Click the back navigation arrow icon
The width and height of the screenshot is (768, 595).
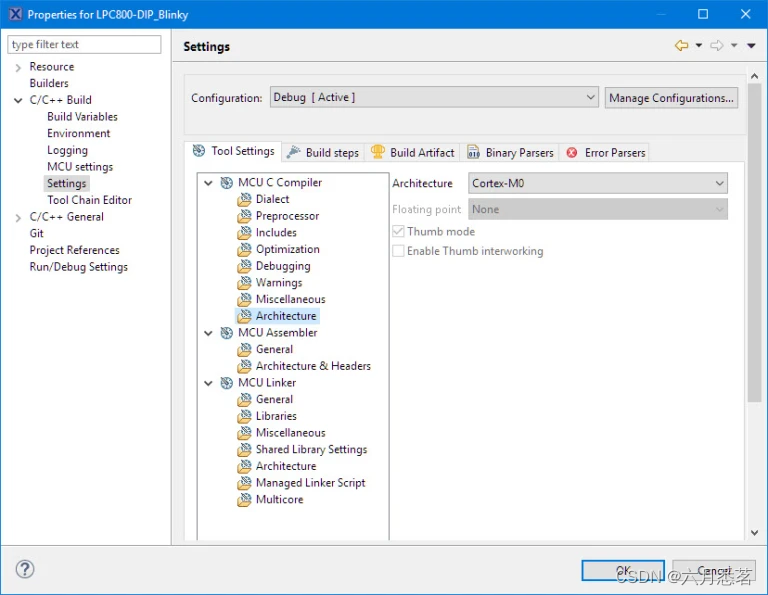tap(681, 46)
